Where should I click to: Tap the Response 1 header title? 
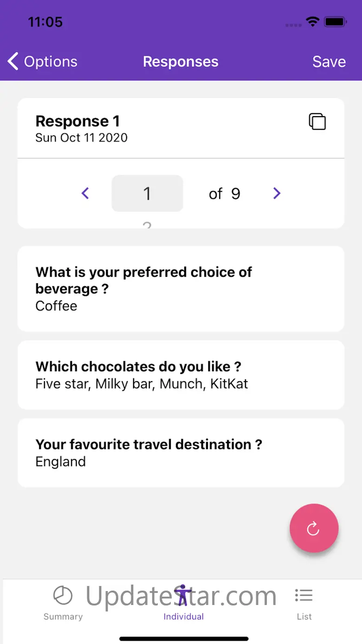(x=78, y=121)
